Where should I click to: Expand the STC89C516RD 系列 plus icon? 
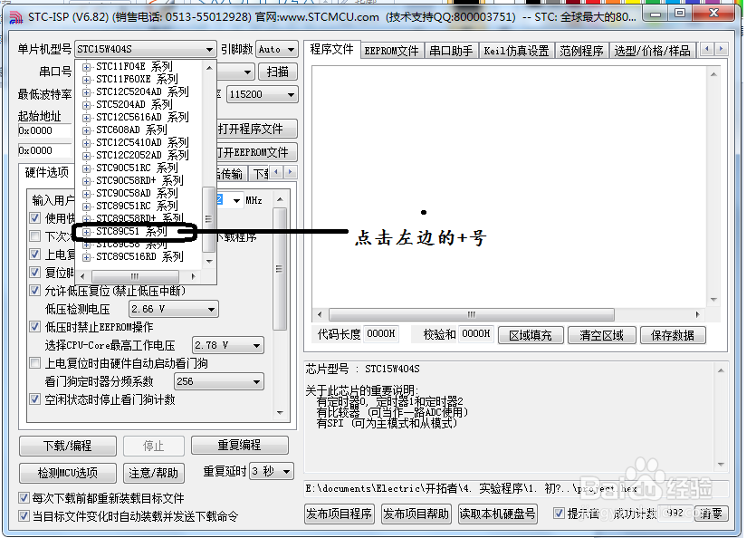click(86, 257)
